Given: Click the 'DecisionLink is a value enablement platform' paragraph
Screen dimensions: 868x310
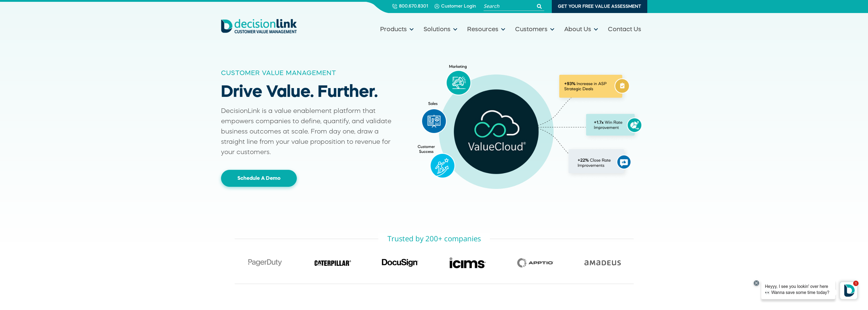Looking at the screenshot, I should coord(306,131).
